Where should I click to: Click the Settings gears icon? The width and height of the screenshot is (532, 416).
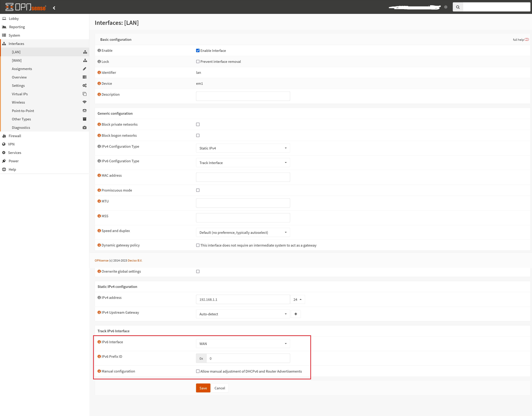[x=85, y=86]
